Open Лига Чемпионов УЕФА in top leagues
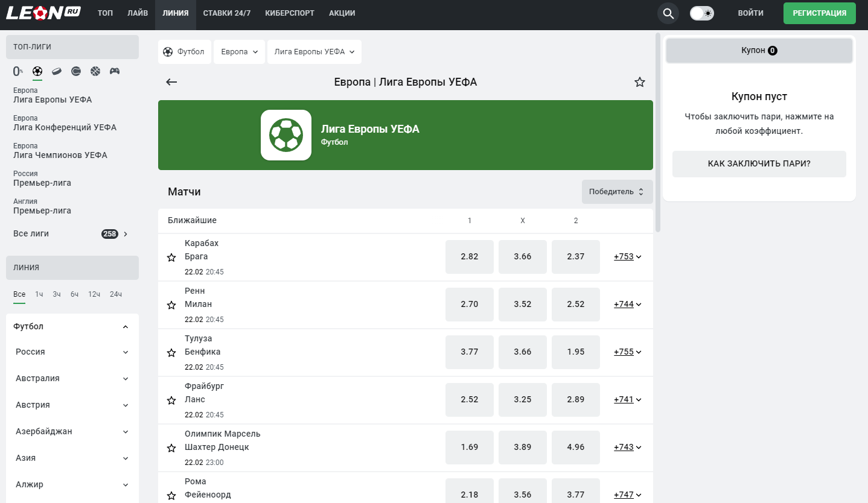 pyautogui.click(x=60, y=151)
